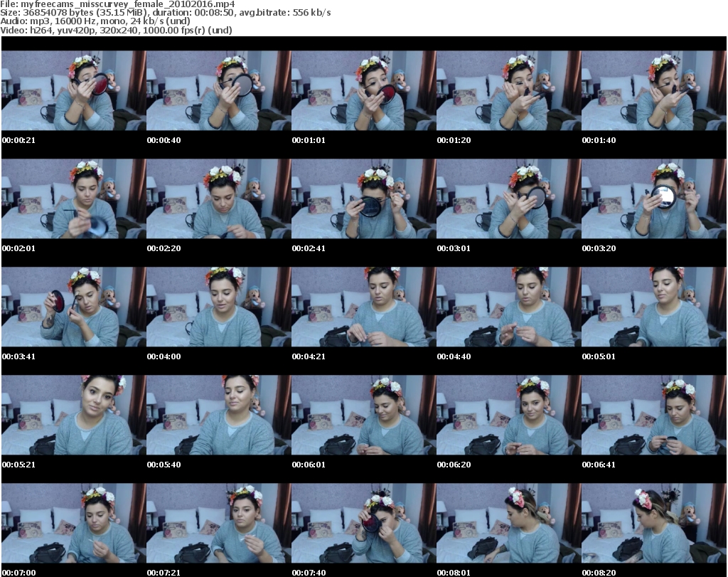The width and height of the screenshot is (728, 577).
Task: Click the 00:02:41 timestamp label
Action: pyautogui.click(x=309, y=248)
